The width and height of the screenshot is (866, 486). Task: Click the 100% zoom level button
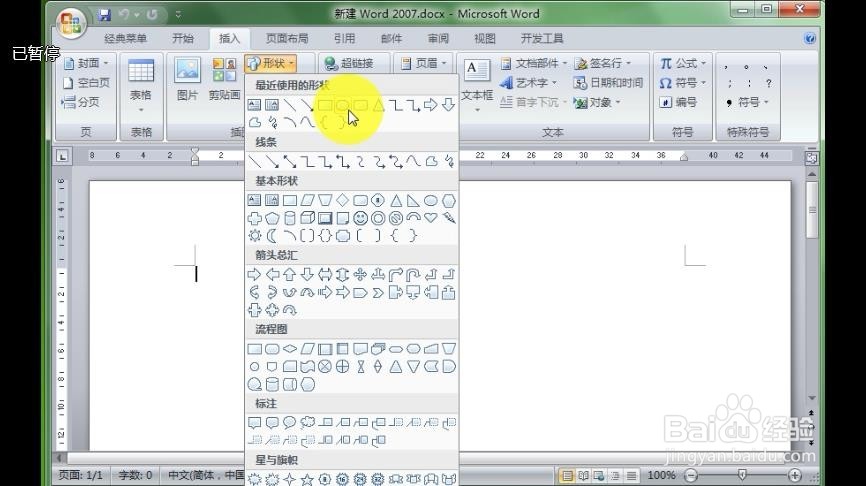pyautogui.click(x=662, y=475)
